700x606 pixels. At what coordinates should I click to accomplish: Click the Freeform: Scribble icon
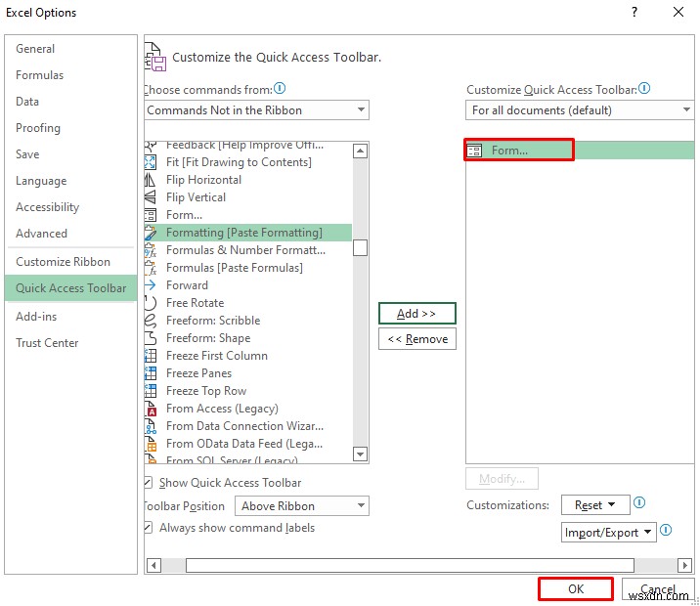click(x=151, y=321)
